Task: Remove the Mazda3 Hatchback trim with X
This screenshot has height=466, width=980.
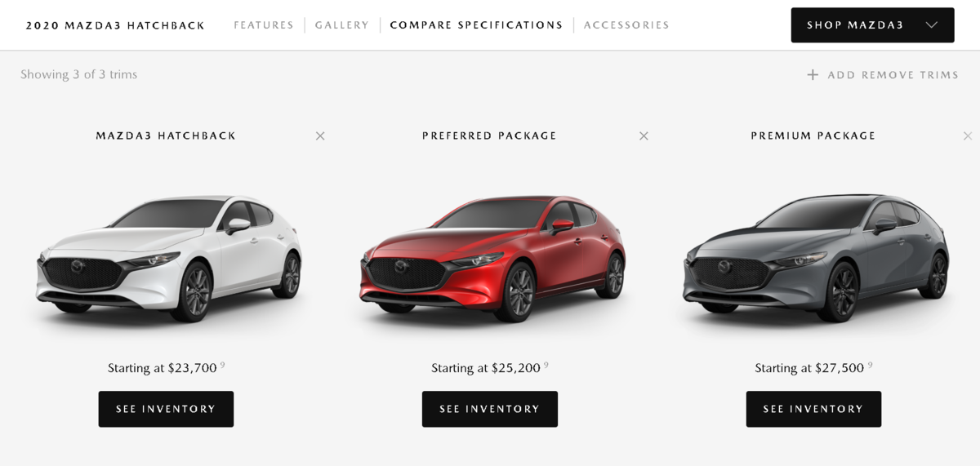Action: click(320, 136)
